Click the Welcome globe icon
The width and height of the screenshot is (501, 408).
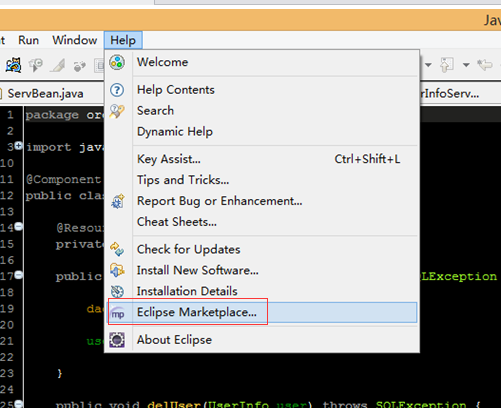click(117, 62)
